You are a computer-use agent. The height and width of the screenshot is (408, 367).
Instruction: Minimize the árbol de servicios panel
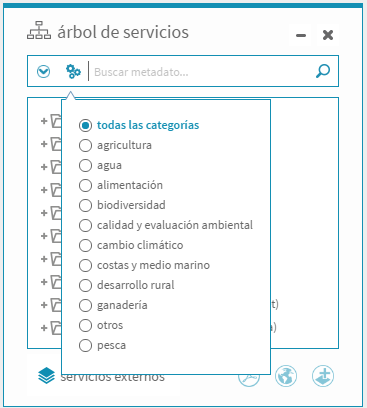coord(301,35)
